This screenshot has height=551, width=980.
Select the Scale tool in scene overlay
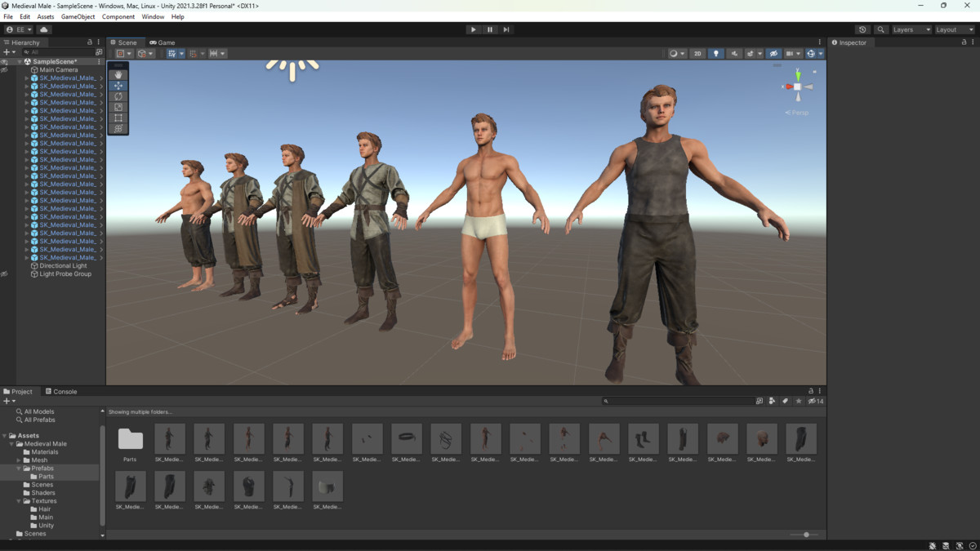click(118, 107)
